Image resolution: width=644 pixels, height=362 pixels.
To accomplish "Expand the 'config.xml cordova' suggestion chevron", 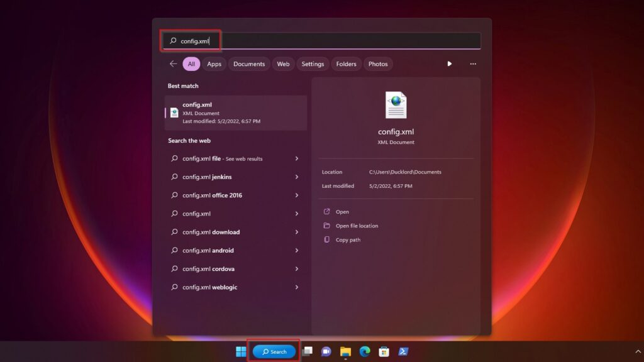I will [297, 269].
